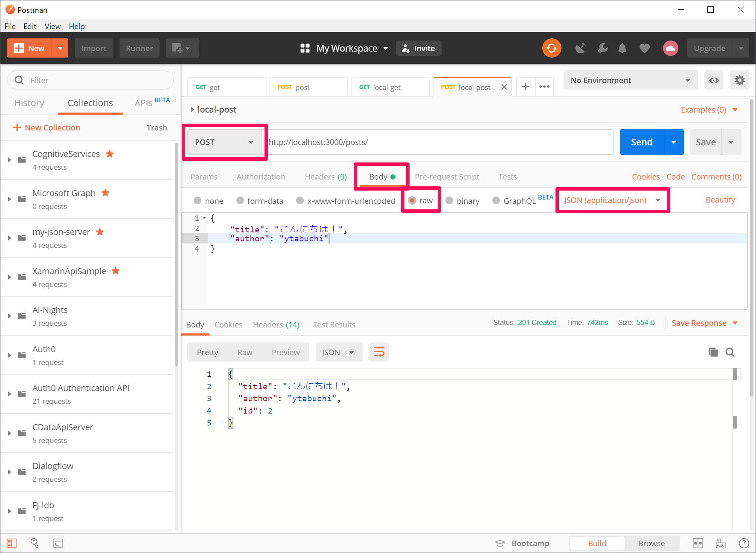
Task: Click the Beautify link
Action: (720, 200)
